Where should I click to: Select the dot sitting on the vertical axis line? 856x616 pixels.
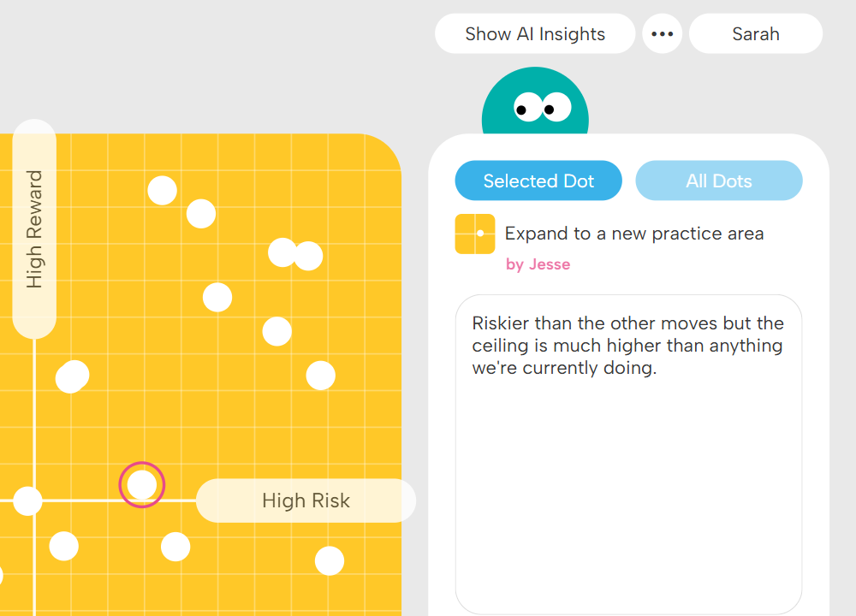28,503
